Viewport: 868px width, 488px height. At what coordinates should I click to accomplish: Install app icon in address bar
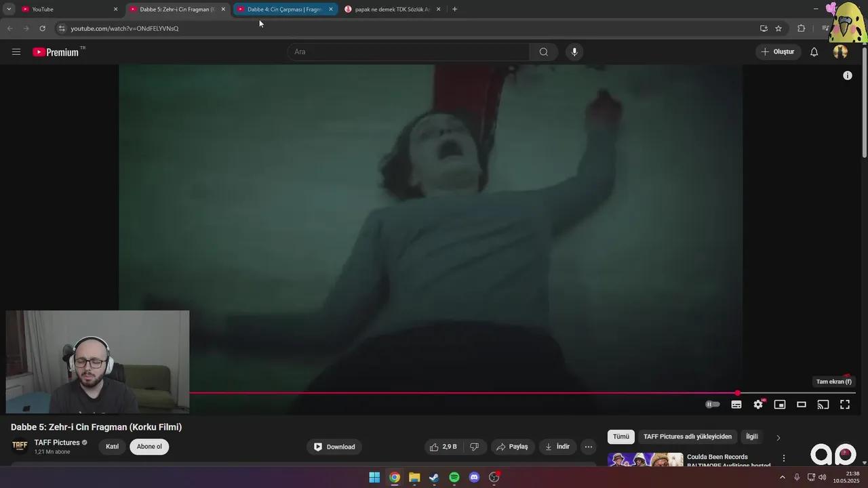click(x=764, y=28)
